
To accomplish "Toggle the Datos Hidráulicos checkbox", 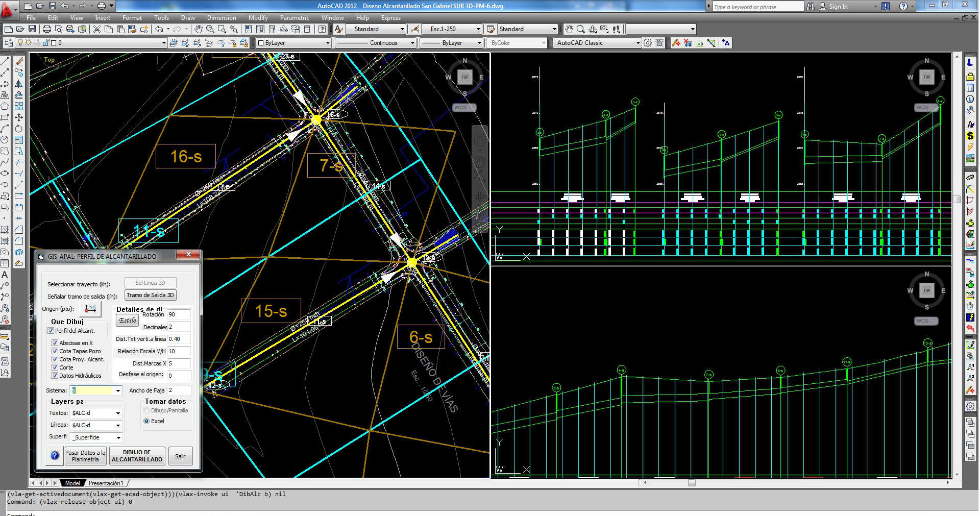I will click(x=55, y=376).
